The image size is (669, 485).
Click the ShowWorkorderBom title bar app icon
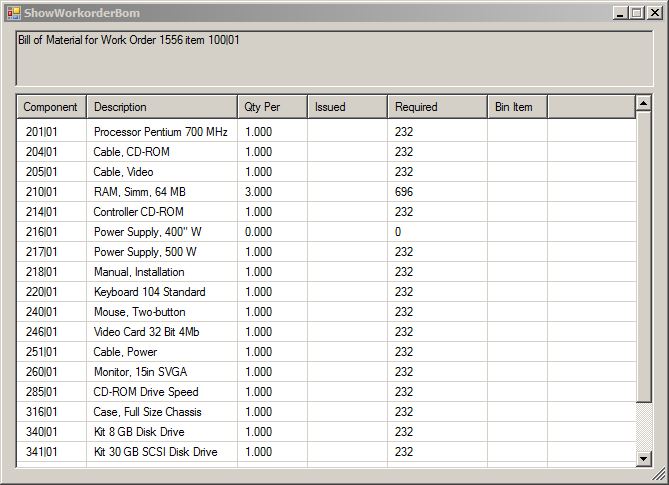tap(13, 12)
